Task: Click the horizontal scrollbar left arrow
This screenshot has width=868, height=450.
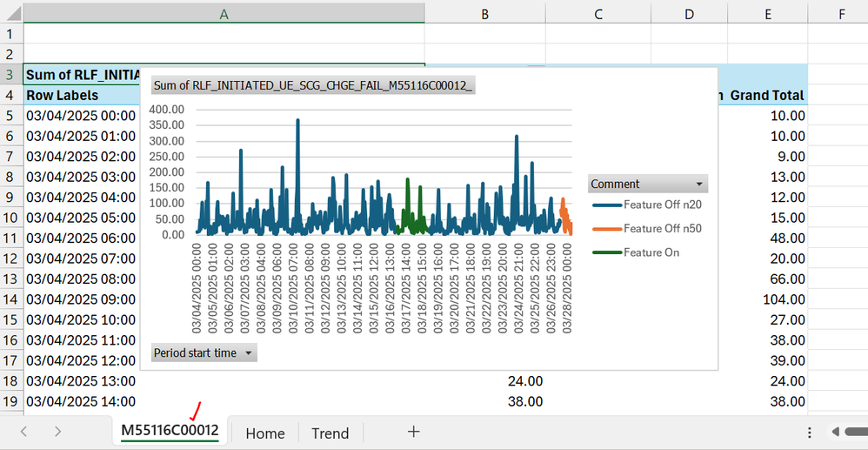Action: click(x=836, y=432)
